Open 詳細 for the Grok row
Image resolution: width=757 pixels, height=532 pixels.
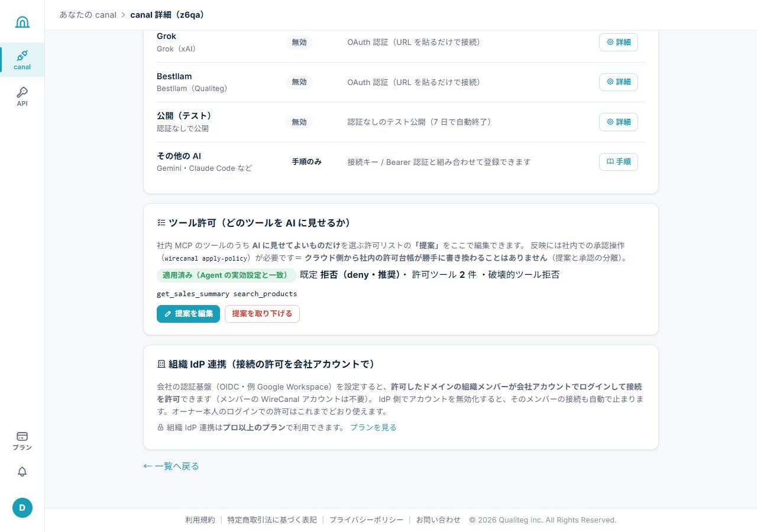[x=619, y=42]
